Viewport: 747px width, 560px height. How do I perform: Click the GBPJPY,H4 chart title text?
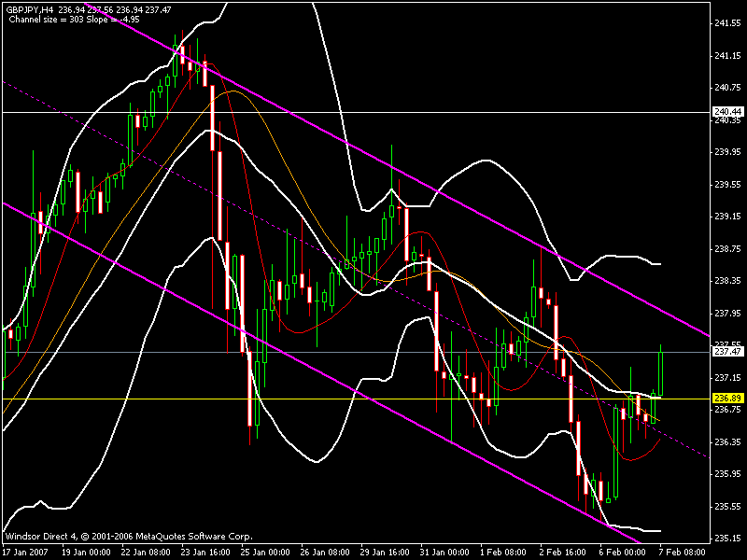point(30,9)
